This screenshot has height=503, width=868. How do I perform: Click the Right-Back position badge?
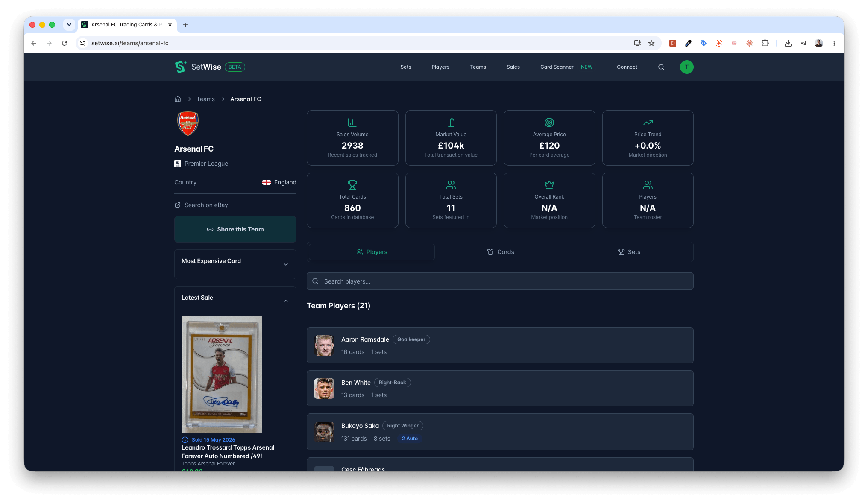393,383
